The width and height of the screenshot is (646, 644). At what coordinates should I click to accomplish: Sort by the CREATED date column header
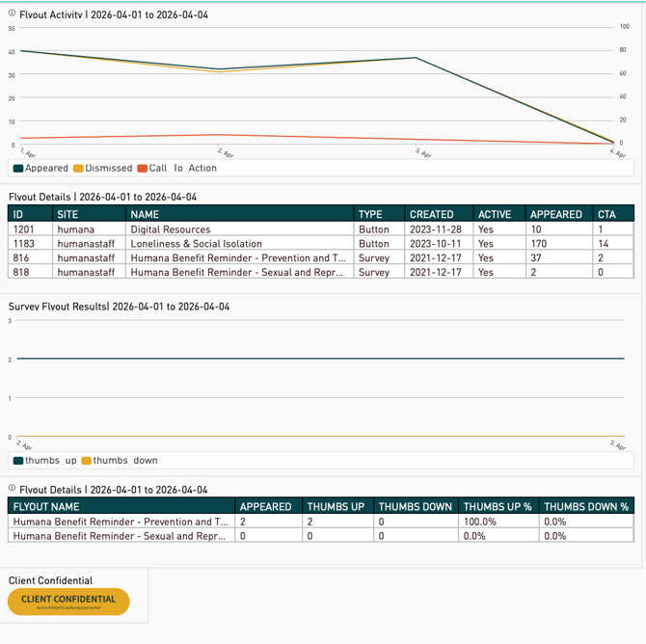point(431,214)
